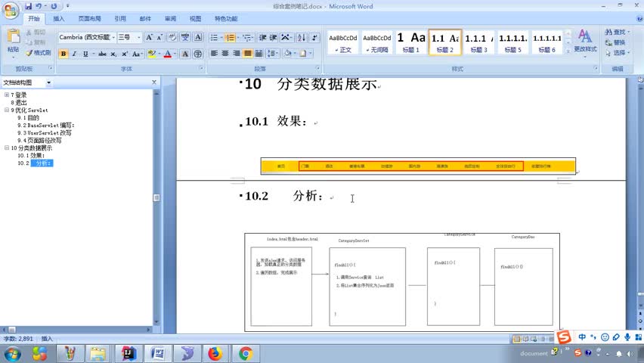Toggle bullet list button
644x363 pixels.
coord(214,37)
